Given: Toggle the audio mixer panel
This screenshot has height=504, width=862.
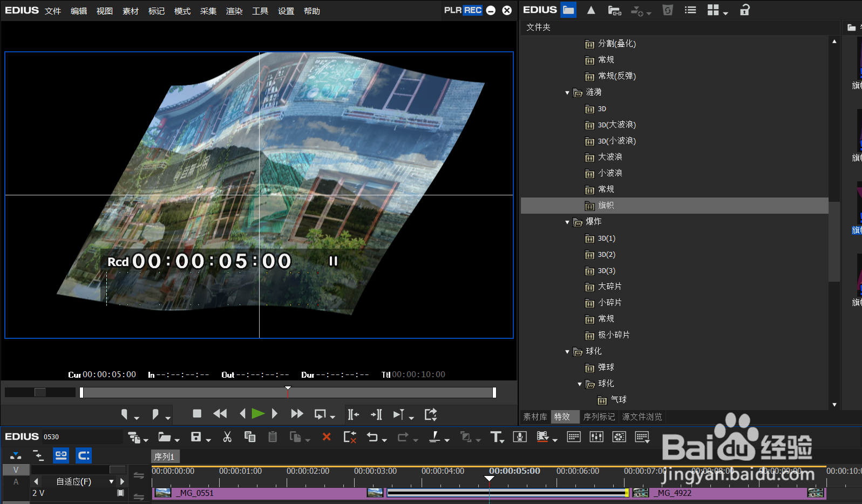Looking at the screenshot, I should [596, 437].
